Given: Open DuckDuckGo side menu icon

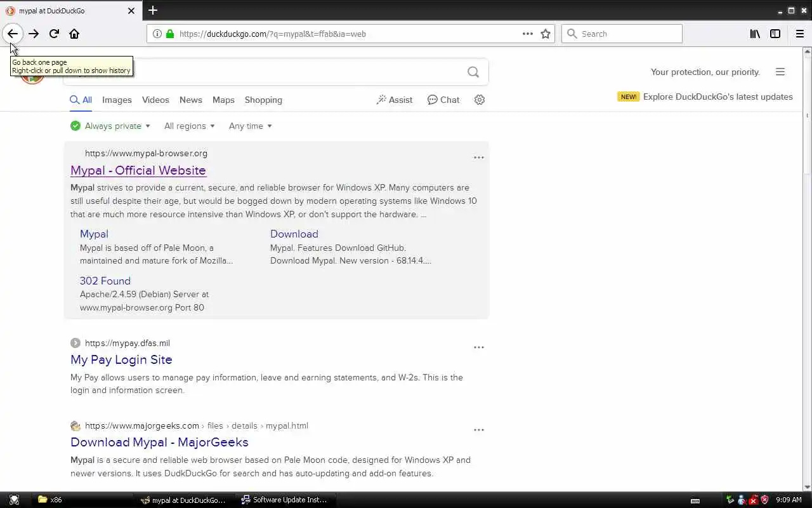Looking at the screenshot, I should (780, 72).
